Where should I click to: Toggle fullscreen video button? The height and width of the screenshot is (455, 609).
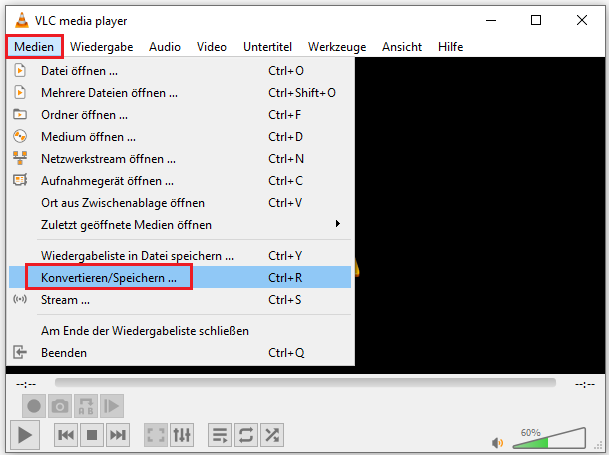point(156,435)
